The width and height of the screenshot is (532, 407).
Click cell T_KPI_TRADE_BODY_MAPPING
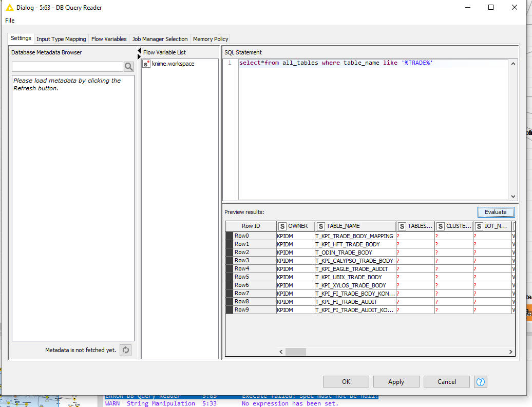click(x=355, y=236)
